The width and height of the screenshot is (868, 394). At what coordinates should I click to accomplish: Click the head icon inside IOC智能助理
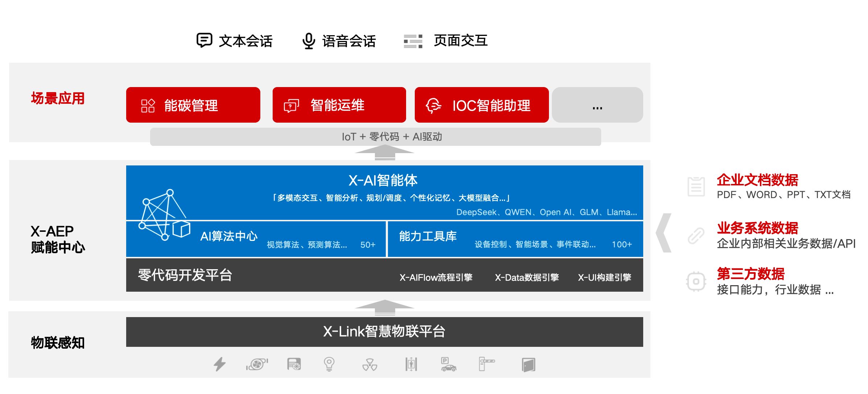(x=434, y=106)
